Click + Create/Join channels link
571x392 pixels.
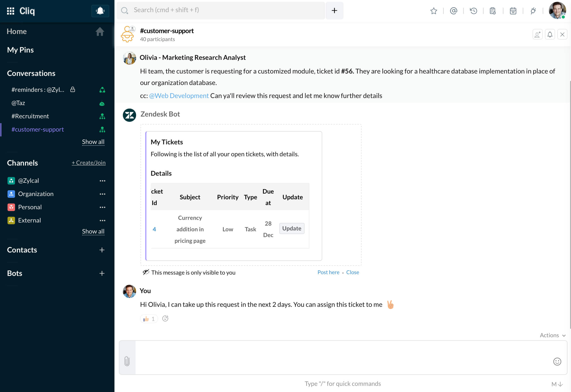coord(89,163)
